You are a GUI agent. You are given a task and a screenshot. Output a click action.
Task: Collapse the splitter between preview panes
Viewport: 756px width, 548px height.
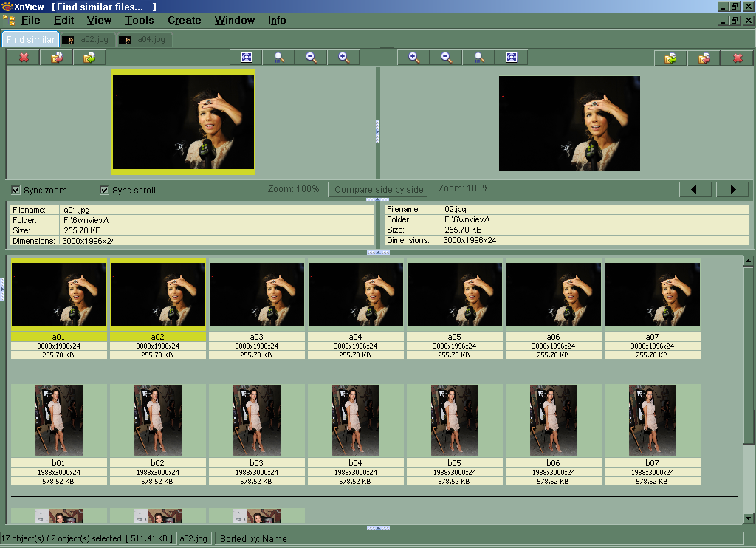[x=377, y=131]
